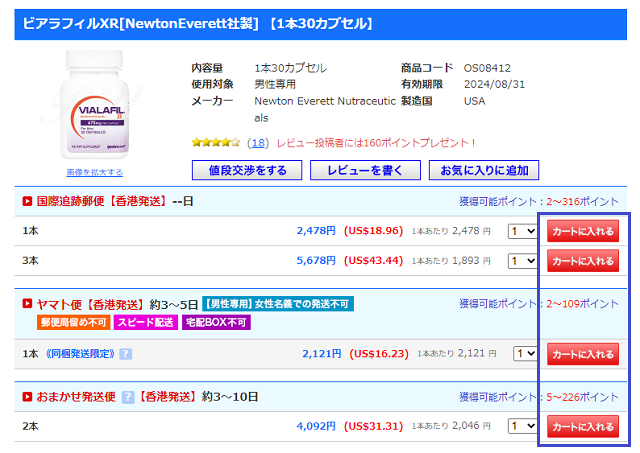This screenshot has width=640, height=453.
Task: Open quantity dropdown for 4,092円 row
Action: (523, 426)
